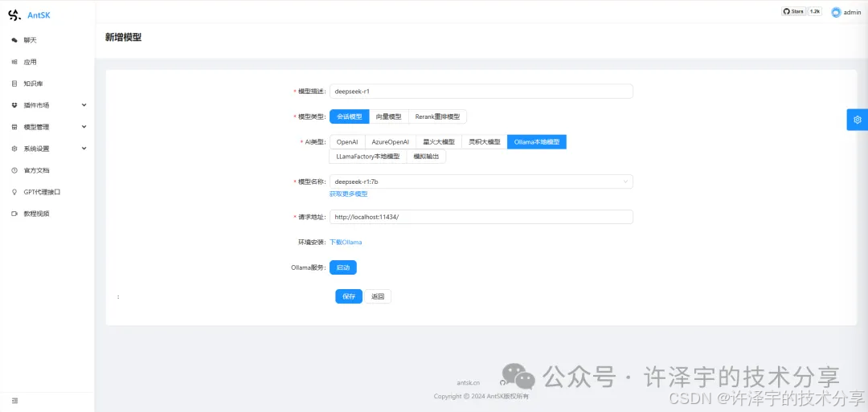Click the gear icon beside 系统设置
Image resolution: width=868 pixels, height=412 pixels.
(14, 149)
